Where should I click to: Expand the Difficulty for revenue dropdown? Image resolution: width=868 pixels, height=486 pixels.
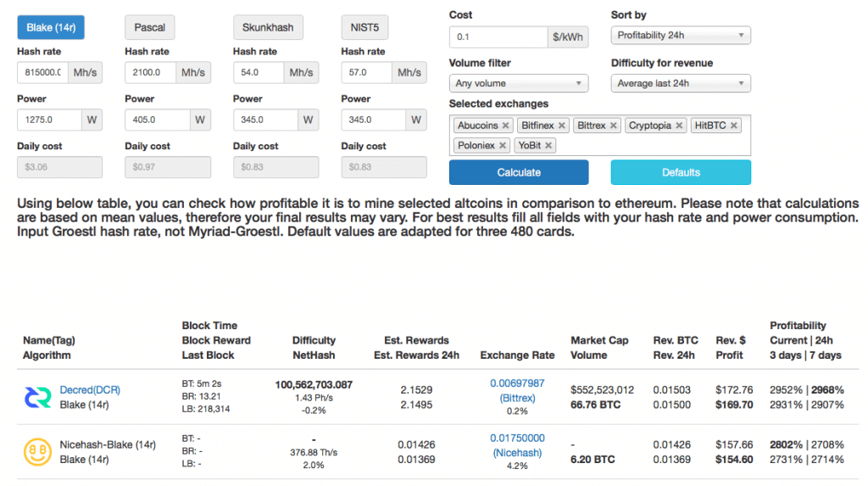pyautogui.click(x=681, y=83)
